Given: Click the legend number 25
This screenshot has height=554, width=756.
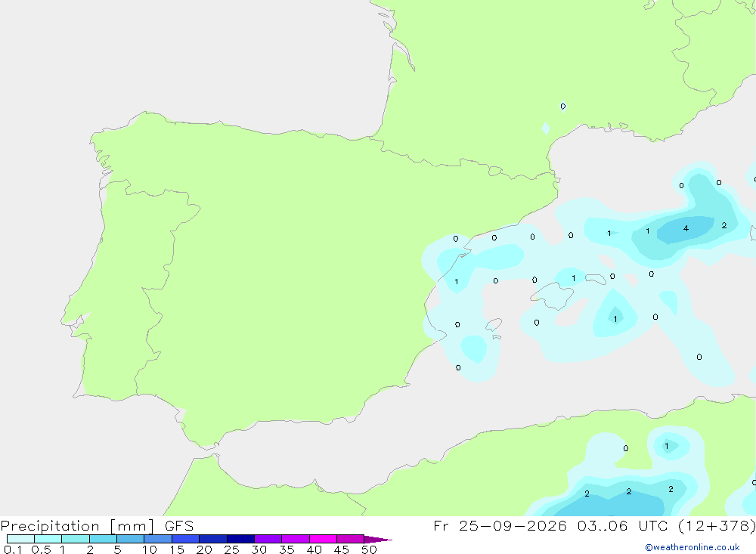Looking at the screenshot, I should click(231, 549).
